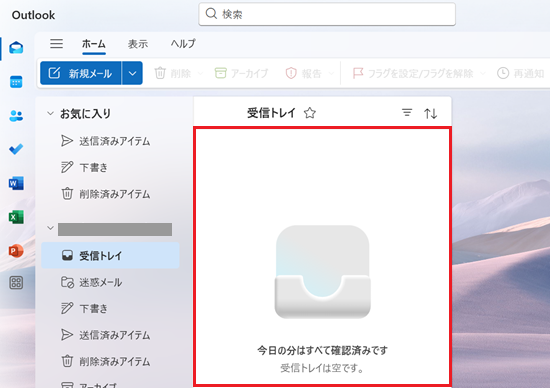Viewport: 550px width, 388px height.
Task: Launch Word from the app rail
Action: coord(16,183)
